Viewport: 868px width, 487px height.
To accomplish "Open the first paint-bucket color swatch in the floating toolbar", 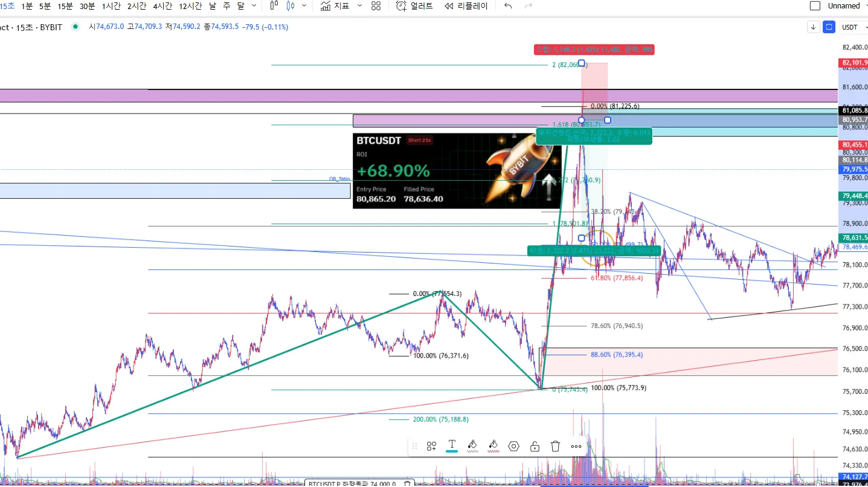I will click(x=472, y=447).
